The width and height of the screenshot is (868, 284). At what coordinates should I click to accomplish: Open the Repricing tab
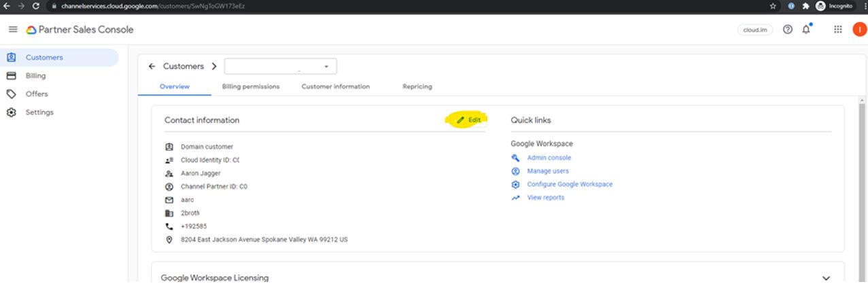[417, 87]
